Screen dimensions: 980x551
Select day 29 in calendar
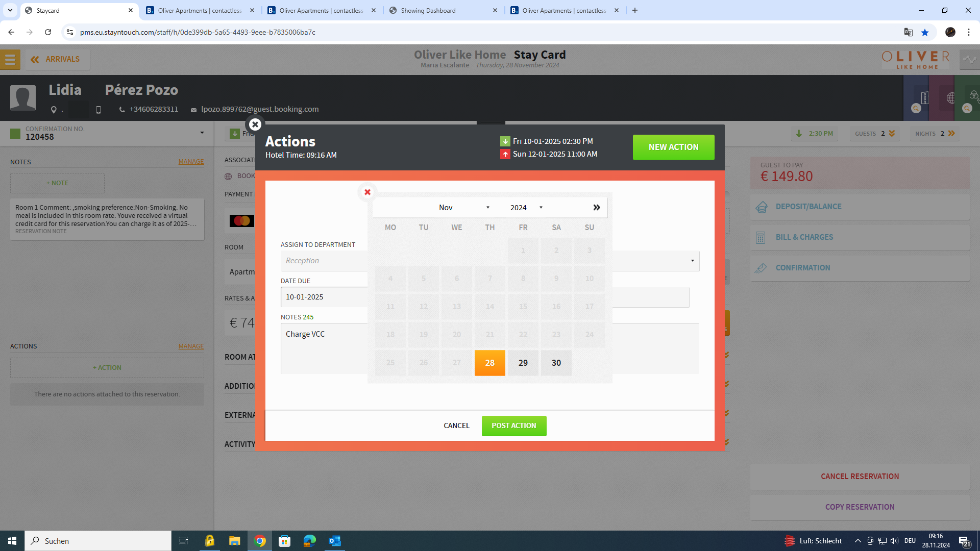click(523, 363)
